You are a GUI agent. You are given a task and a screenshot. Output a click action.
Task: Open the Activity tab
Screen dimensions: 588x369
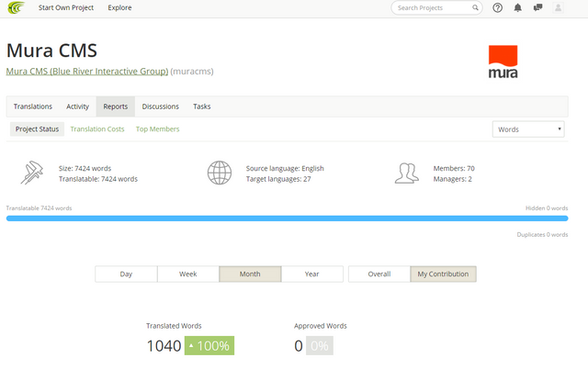[77, 106]
